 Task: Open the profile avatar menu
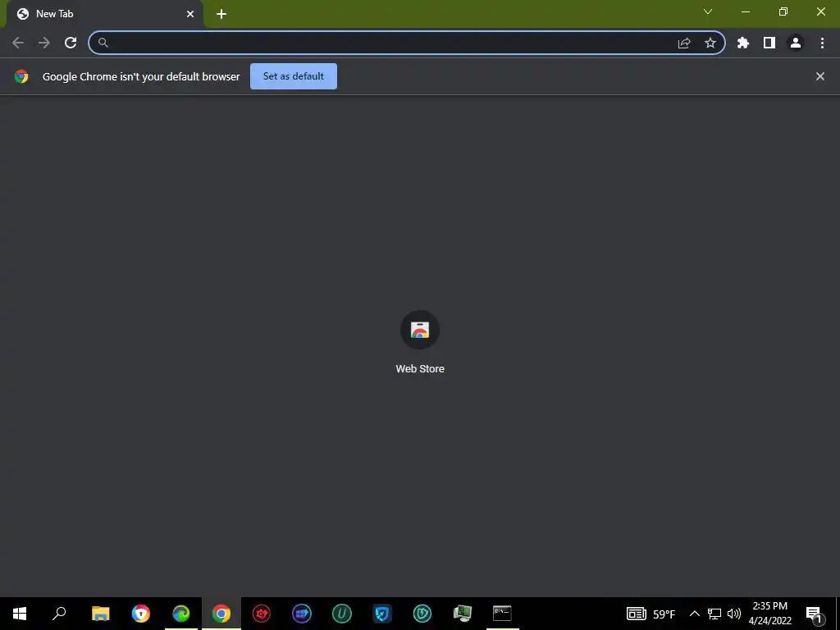(x=796, y=43)
